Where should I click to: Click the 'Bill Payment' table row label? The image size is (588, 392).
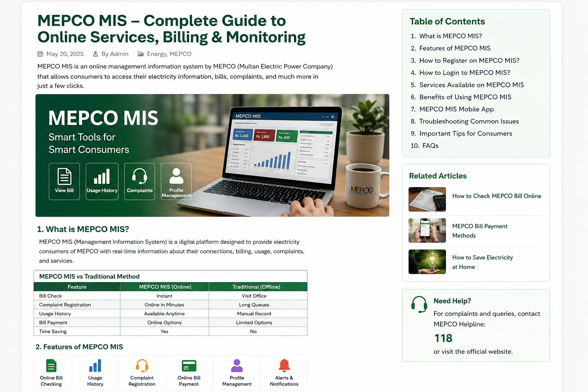[x=53, y=323]
